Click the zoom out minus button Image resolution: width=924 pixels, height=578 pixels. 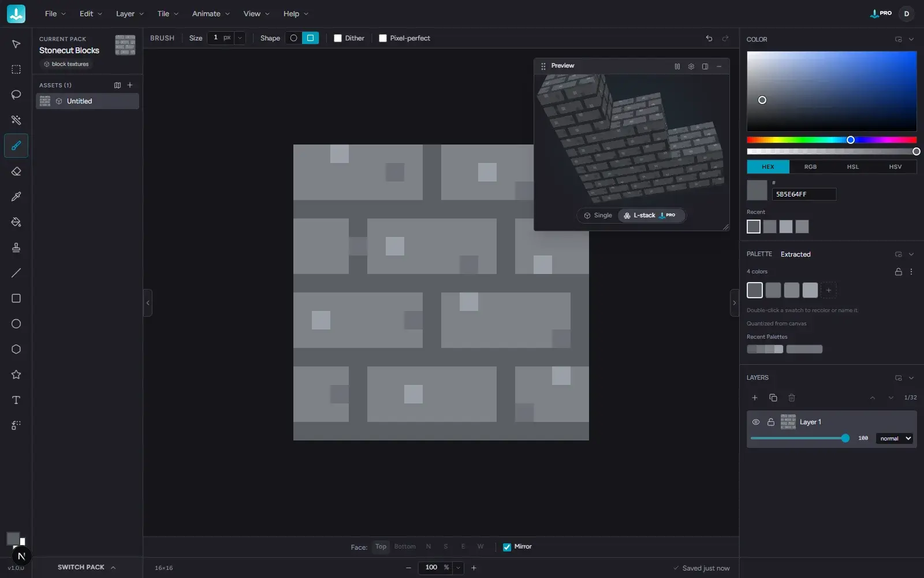tap(409, 568)
